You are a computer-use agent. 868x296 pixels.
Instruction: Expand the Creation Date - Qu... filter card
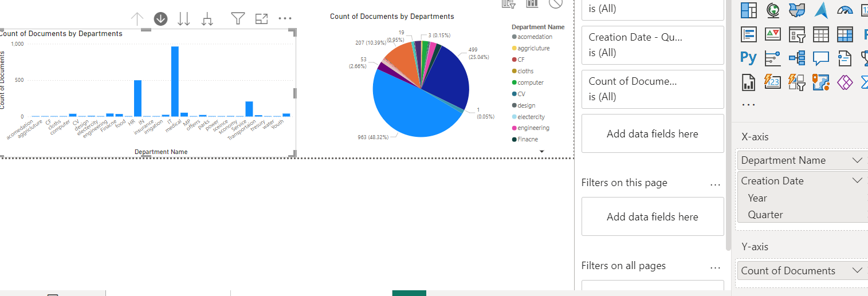pyautogui.click(x=653, y=45)
